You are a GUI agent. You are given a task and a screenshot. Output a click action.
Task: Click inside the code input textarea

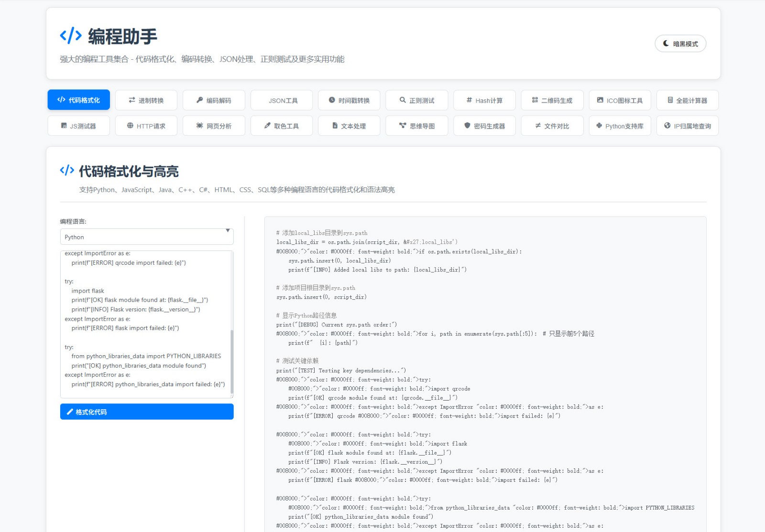tap(143, 325)
